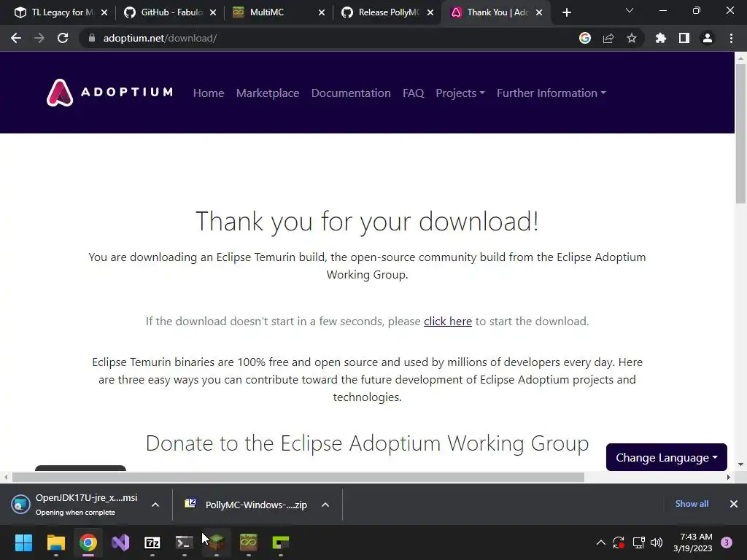This screenshot has width=747, height=560.
Task: Close the TL Legacy tab
Action: point(104,12)
